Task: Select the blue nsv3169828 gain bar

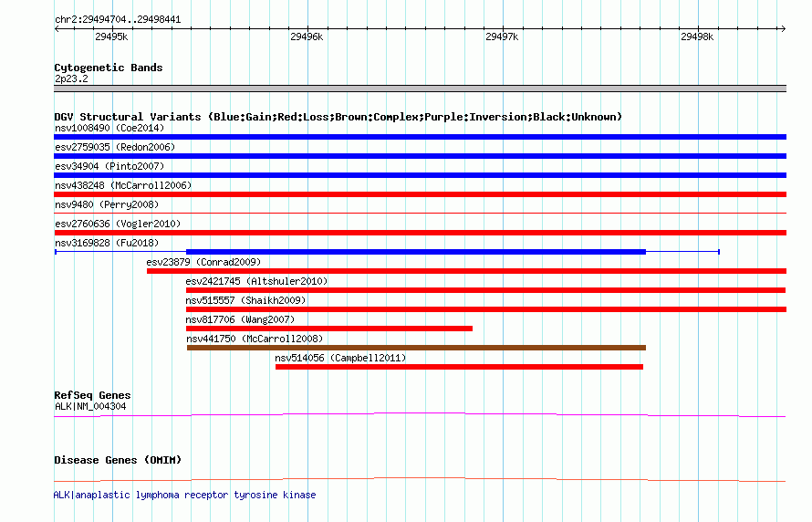Action: 416,252
